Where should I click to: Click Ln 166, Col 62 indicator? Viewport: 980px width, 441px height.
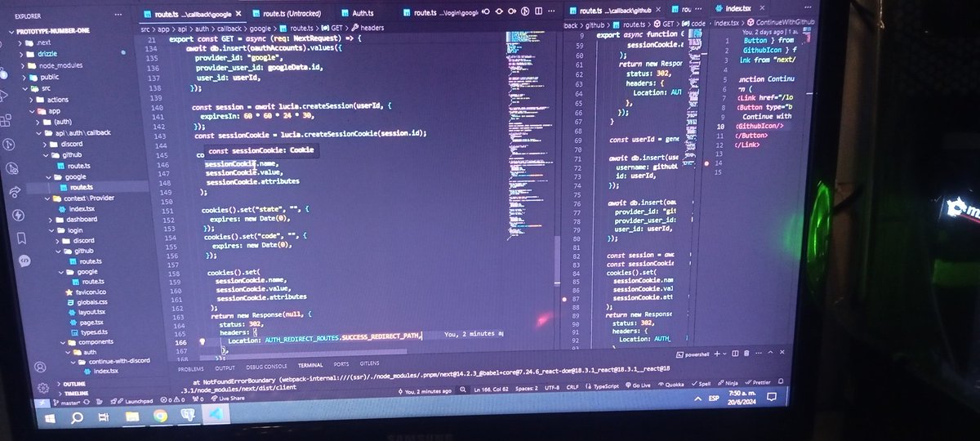point(490,389)
